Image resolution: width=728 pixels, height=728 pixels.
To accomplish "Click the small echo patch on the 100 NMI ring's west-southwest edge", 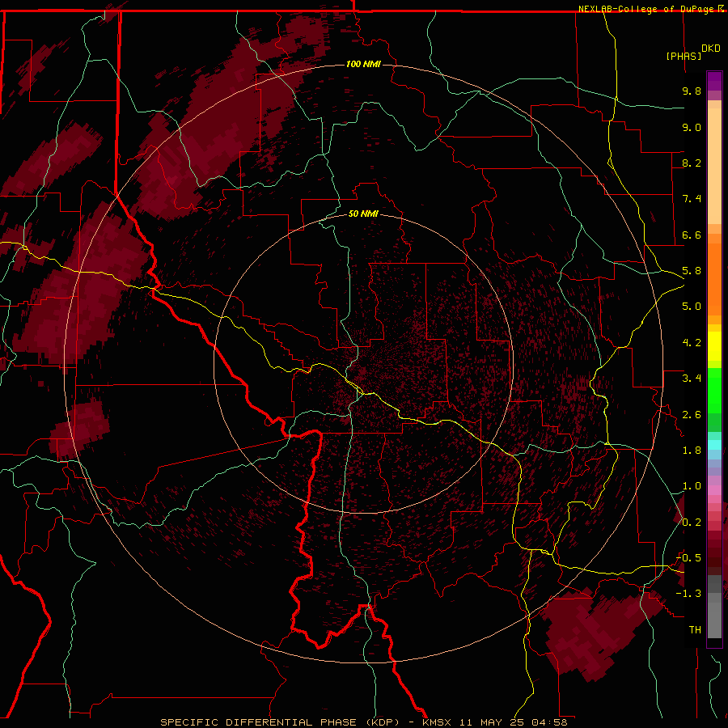I will point(79,430).
